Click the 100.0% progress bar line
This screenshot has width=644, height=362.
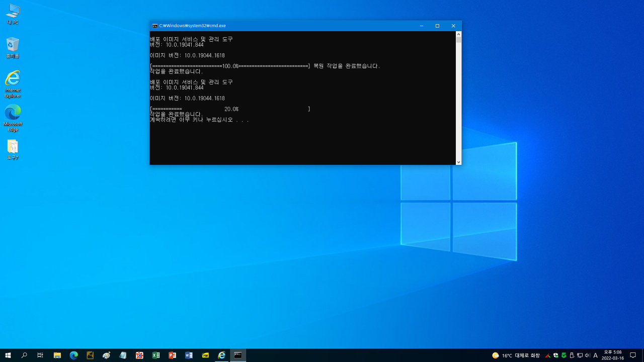click(x=230, y=66)
